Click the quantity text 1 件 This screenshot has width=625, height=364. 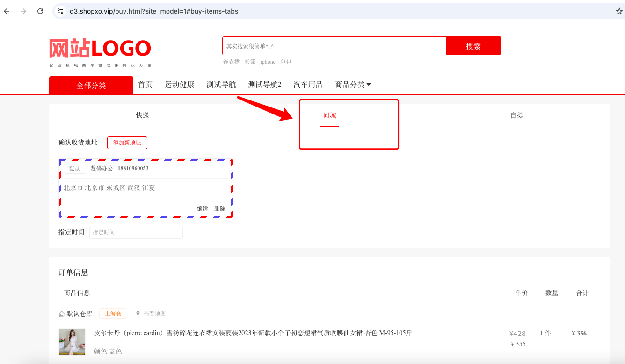545,334
